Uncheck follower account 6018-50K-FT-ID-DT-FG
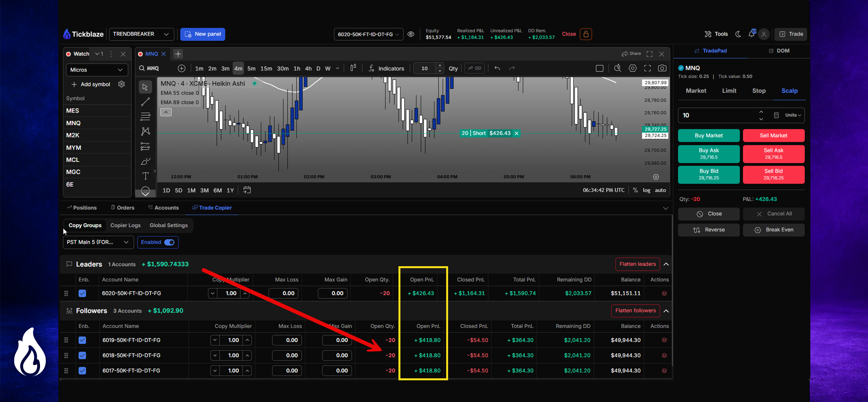The width and height of the screenshot is (868, 402). 82,355
